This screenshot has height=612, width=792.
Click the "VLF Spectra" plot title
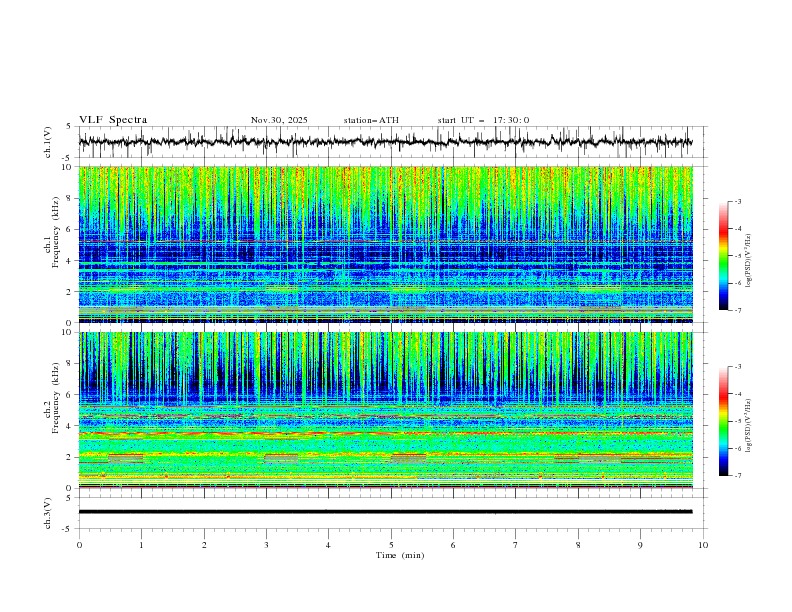pyautogui.click(x=113, y=120)
